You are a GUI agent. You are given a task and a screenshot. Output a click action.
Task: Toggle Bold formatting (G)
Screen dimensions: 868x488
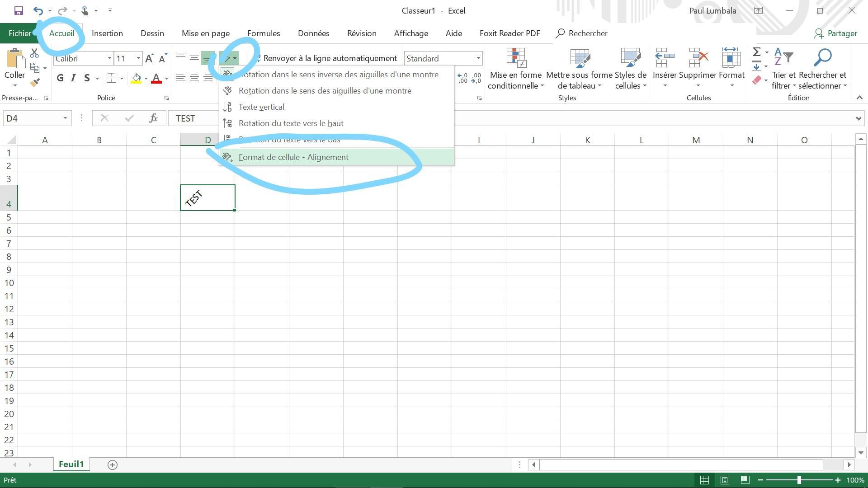click(60, 78)
